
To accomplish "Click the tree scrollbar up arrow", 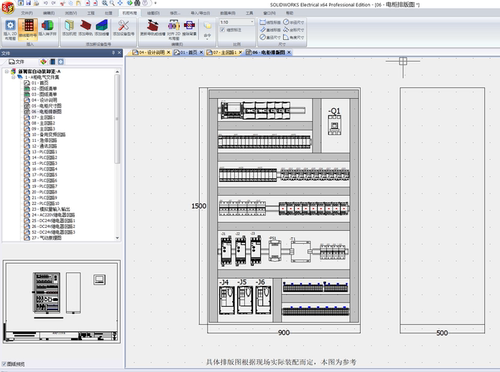I will (117, 72).
